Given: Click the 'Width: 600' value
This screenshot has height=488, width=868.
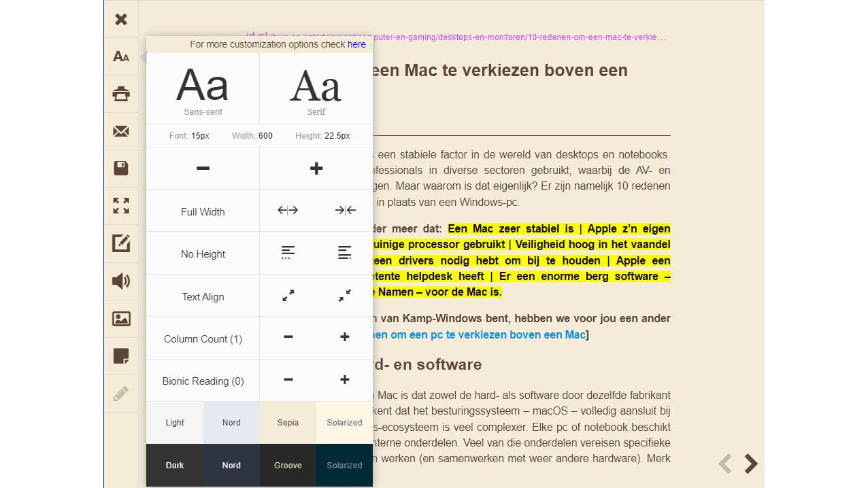Looking at the screenshot, I should pyautogui.click(x=252, y=136).
